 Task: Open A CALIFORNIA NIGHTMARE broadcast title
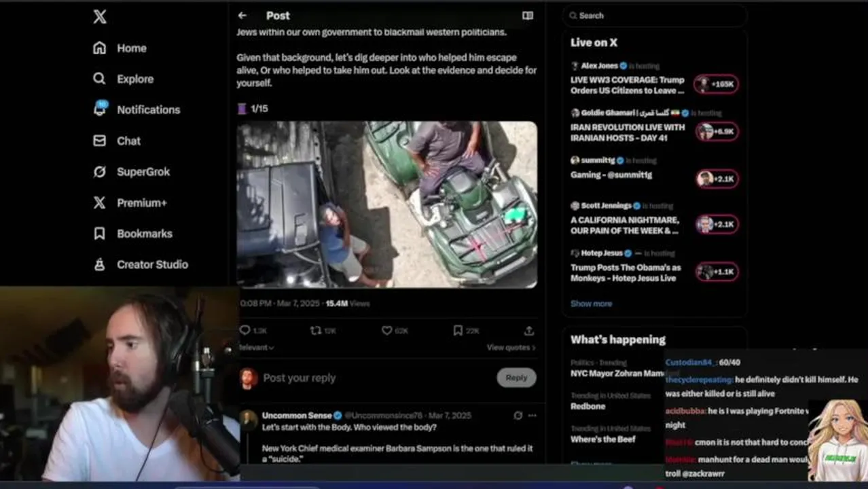pyautogui.click(x=625, y=225)
